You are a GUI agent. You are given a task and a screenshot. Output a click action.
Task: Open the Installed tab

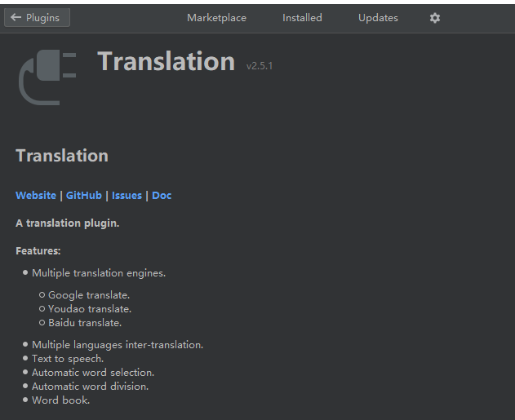tap(302, 18)
